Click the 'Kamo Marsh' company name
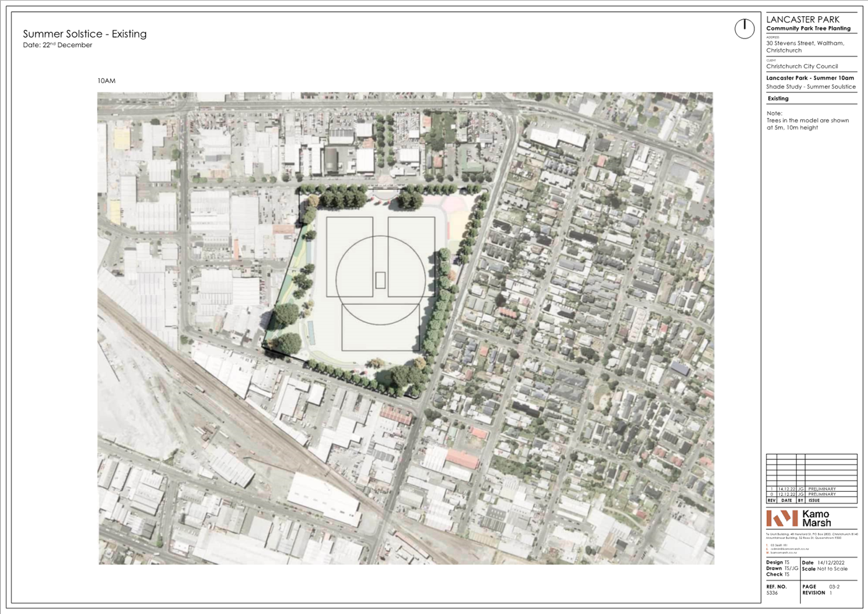868x614 pixels. point(816,518)
